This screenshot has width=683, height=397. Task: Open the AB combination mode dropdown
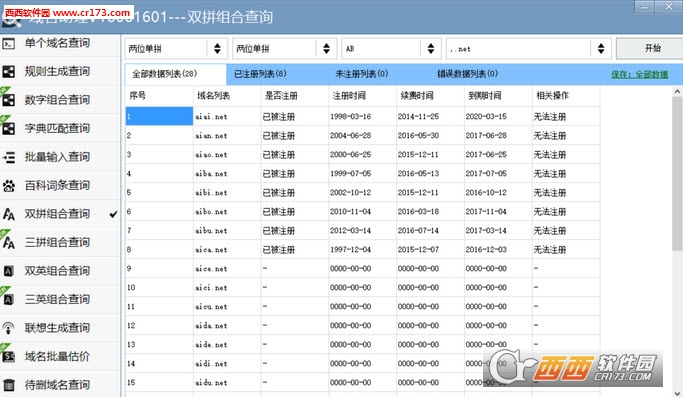point(392,48)
